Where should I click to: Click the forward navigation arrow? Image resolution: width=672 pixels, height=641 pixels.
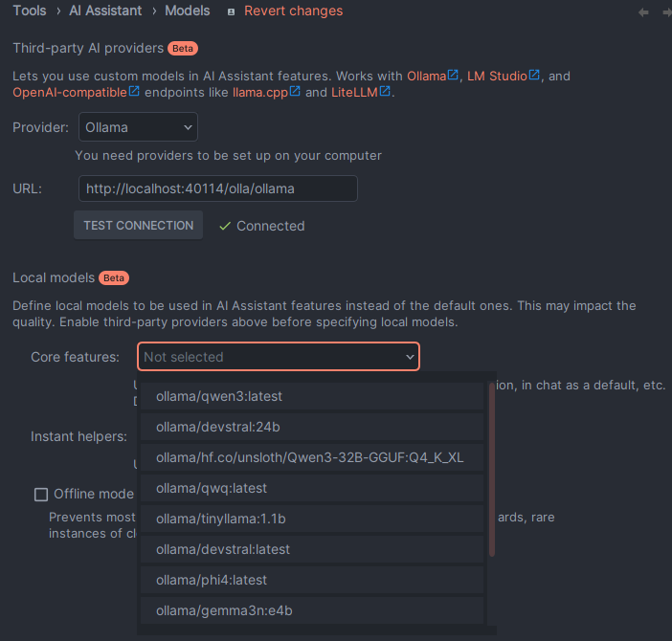tap(667, 12)
